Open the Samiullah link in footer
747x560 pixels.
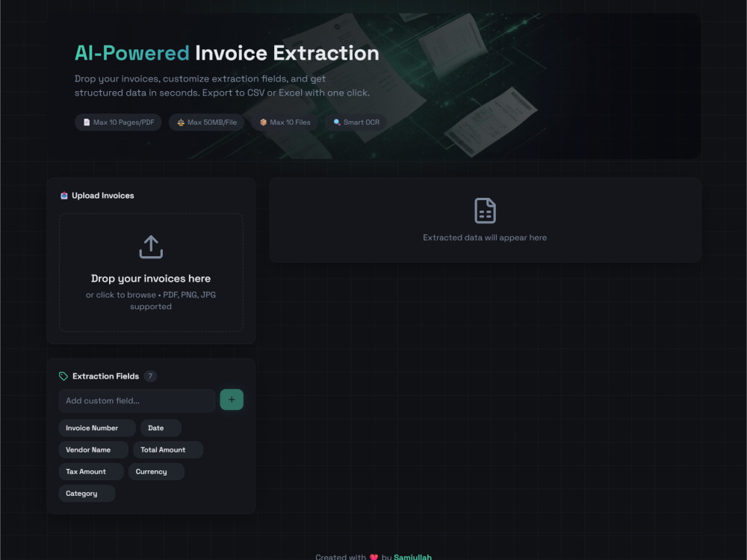pyautogui.click(x=412, y=557)
